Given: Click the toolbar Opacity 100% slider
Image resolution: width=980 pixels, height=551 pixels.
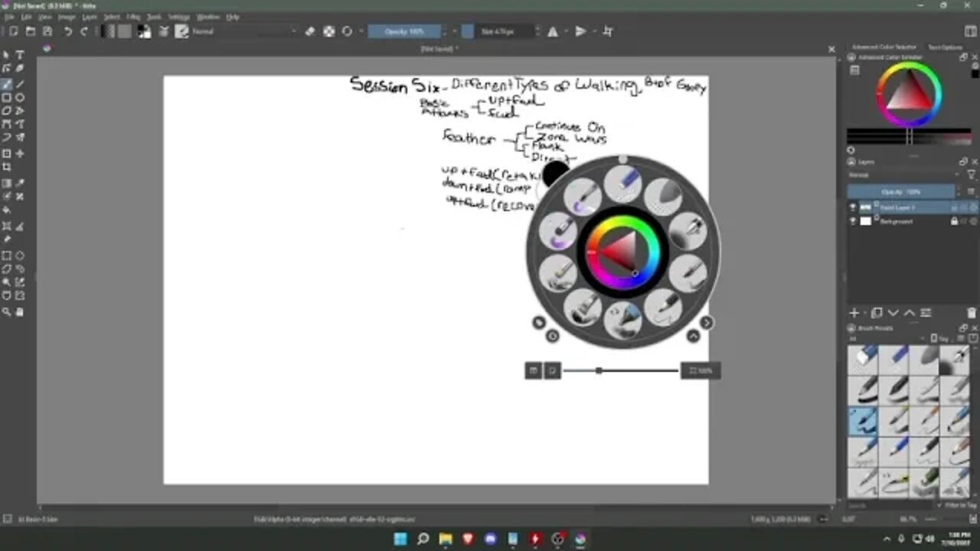Looking at the screenshot, I should (x=404, y=31).
